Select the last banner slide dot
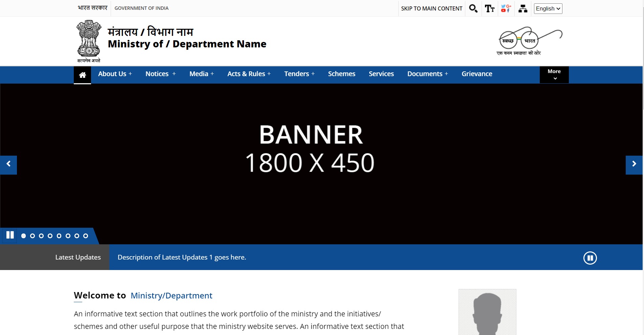Viewport: 644px width, 335px height. pos(86,236)
